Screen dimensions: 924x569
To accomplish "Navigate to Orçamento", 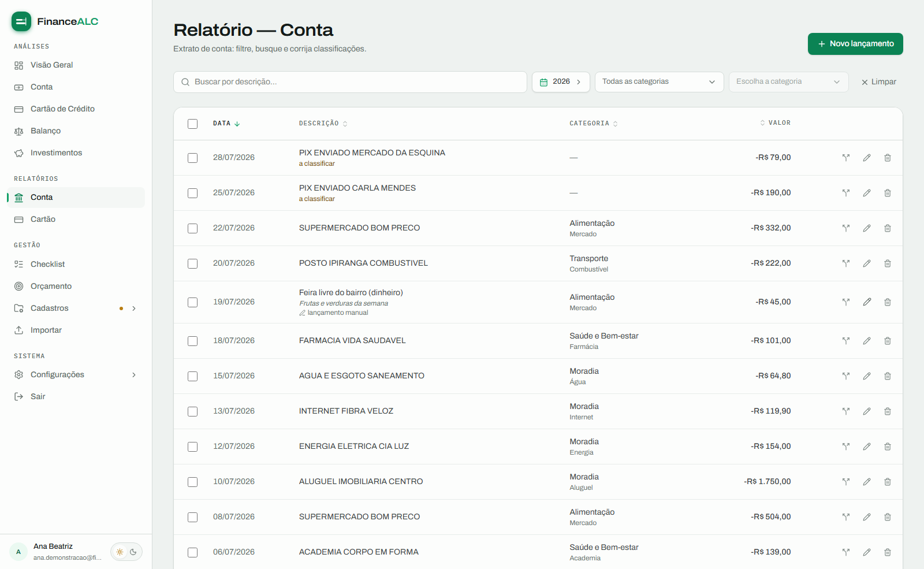I will pos(76,287).
